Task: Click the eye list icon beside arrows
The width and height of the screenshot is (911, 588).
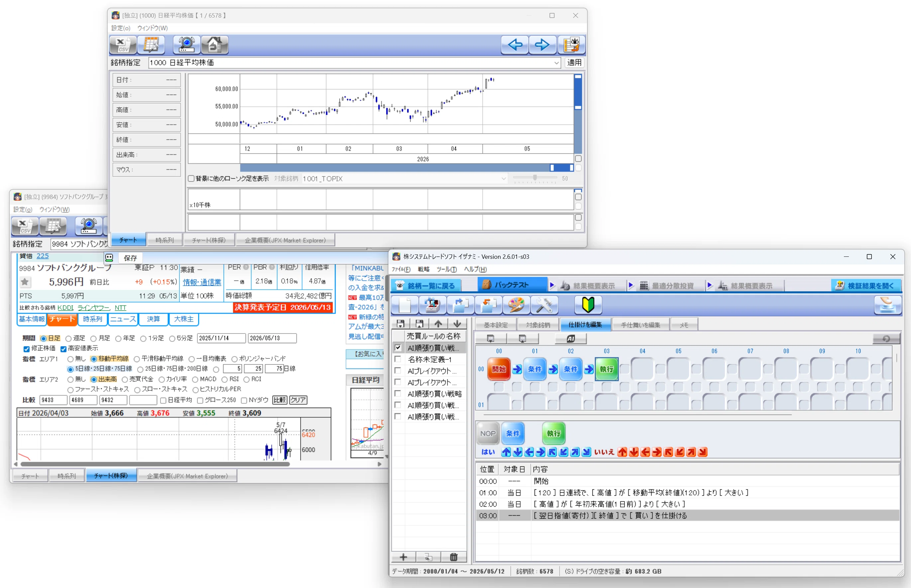Action: click(x=571, y=45)
